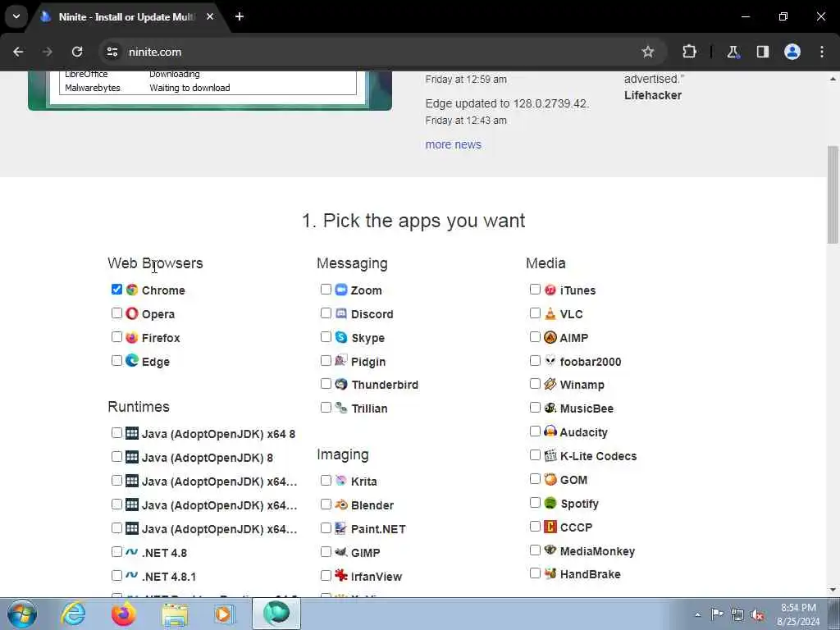Click the Edge icon
This screenshot has width=840, height=630.
pyautogui.click(x=132, y=361)
